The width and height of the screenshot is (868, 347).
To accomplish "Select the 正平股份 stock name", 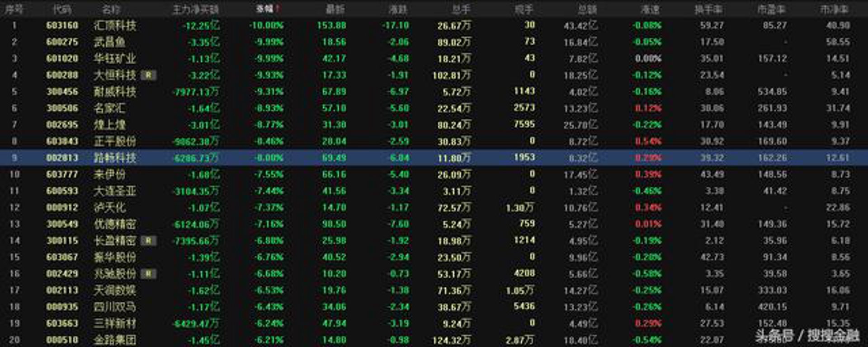I will click(115, 141).
